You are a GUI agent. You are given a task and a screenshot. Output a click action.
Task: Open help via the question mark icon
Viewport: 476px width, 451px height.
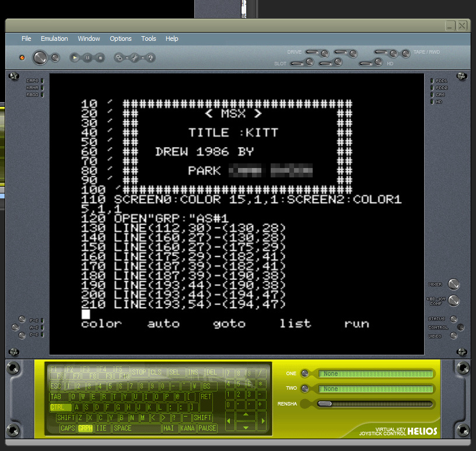point(150,58)
